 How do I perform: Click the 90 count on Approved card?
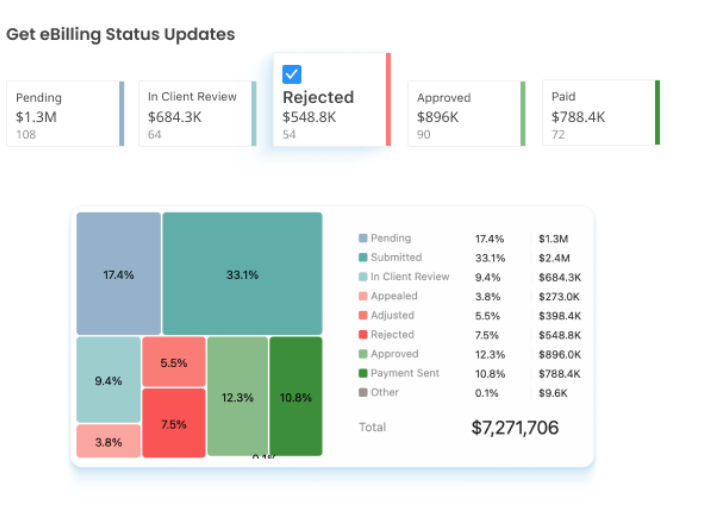tap(423, 135)
